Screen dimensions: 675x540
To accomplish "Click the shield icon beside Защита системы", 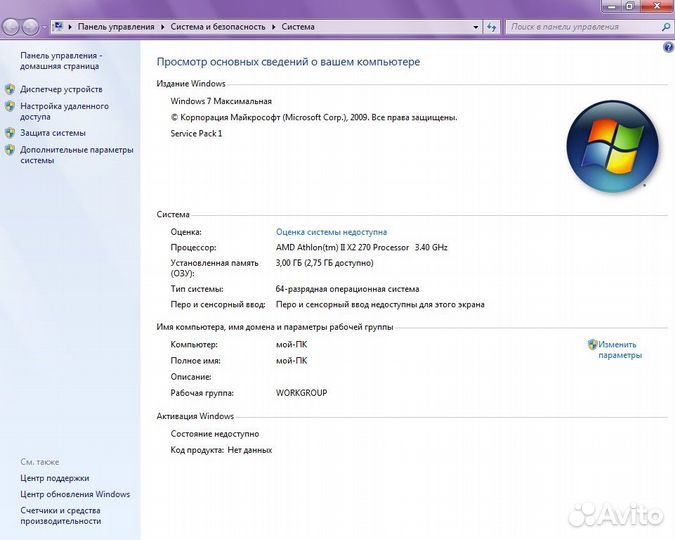I will (10, 133).
